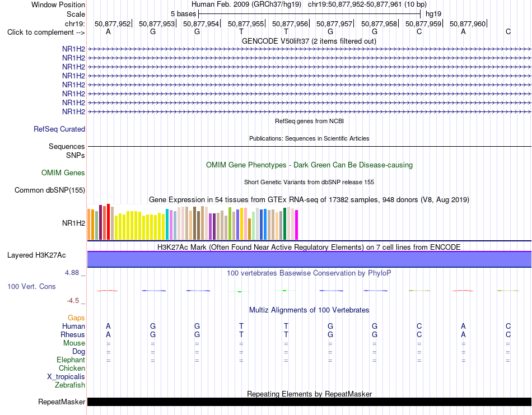Click 'Multiz Alignments of 100 Vertebrates' title
Screen dimensions: 532x415
point(309,310)
